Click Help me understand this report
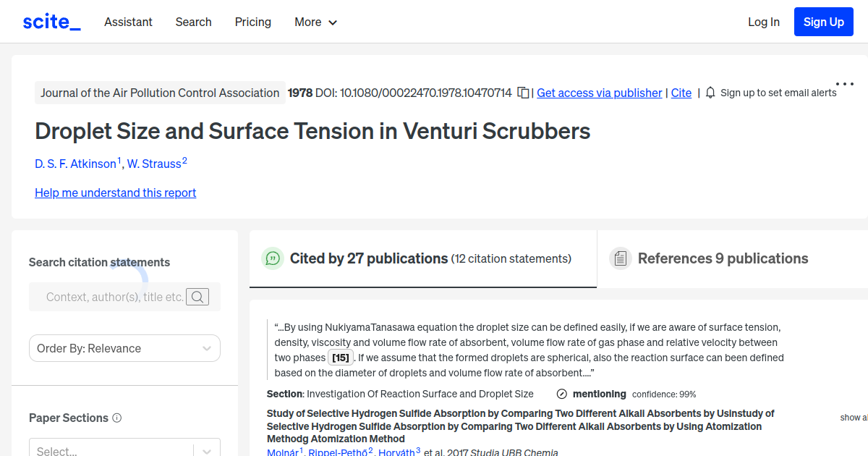The width and height of the screenshot is (868, 456). pos(115,193)
